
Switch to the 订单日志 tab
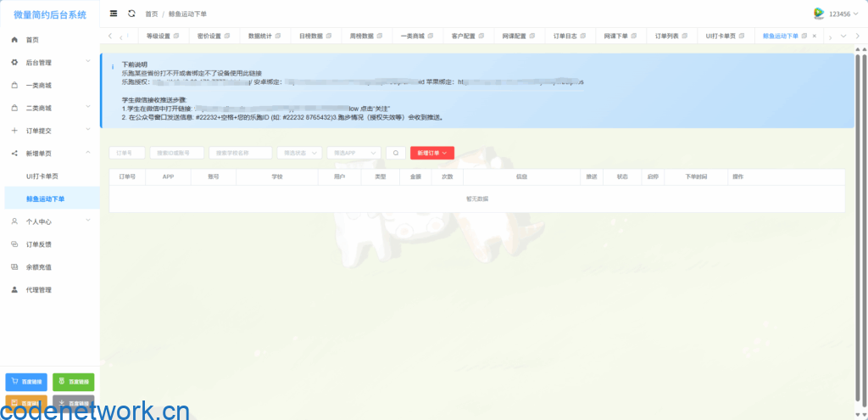click(x=572, y=36)
